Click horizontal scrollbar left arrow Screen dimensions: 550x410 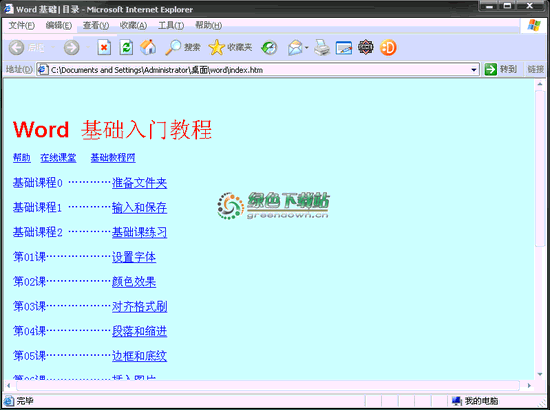point(9,385)
